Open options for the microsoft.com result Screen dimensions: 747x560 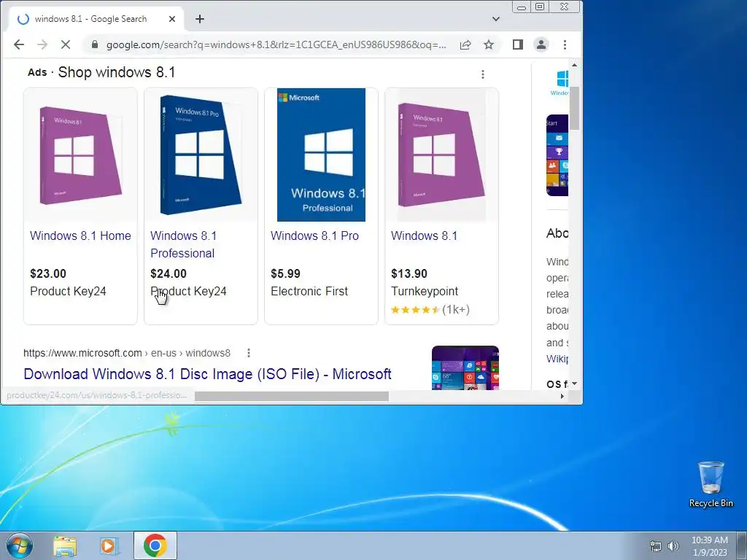tap(249, 354)
